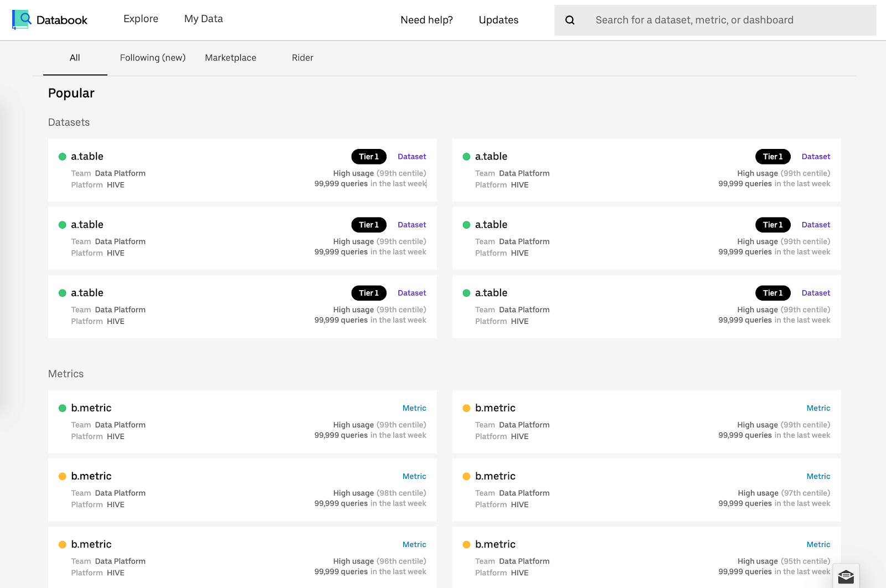This screenshot has width=886, height=588.
Task: Open the b.metric with 96th centile usage
Action: [91, 544]
